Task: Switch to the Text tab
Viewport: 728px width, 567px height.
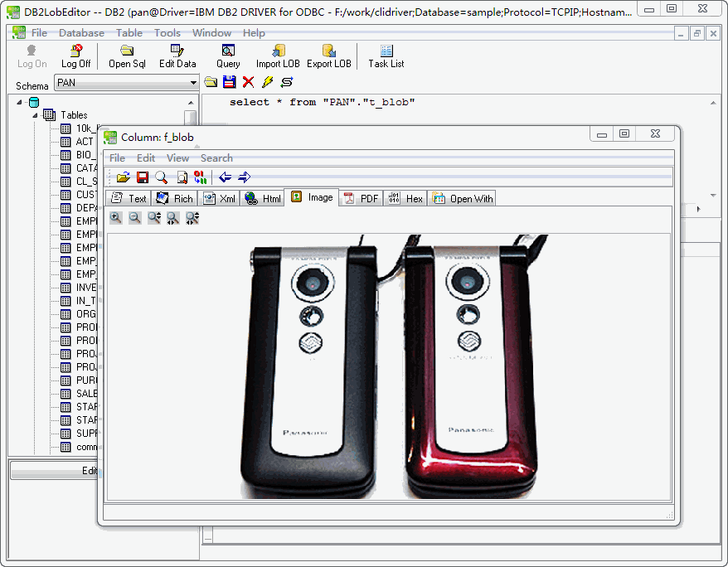Action: (129, 199)
